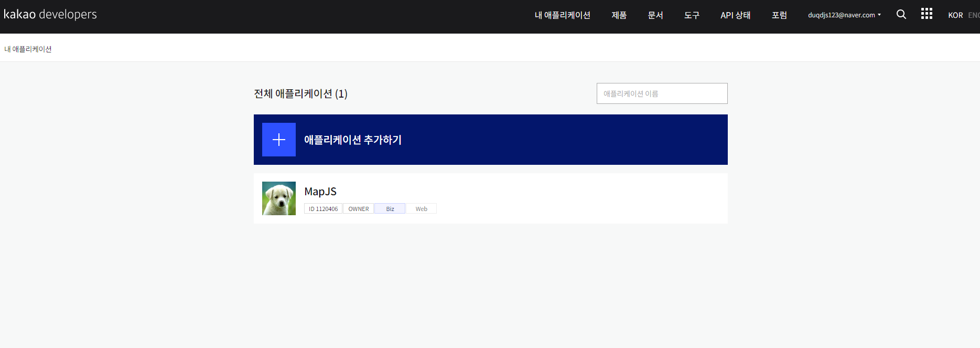Open 내 애플리케이션 in top navigation

562,15
